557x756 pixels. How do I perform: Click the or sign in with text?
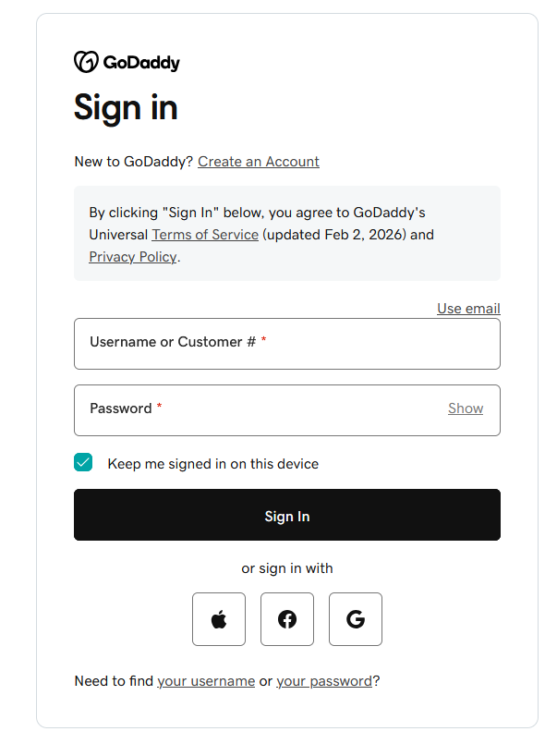tap(286, 567)
